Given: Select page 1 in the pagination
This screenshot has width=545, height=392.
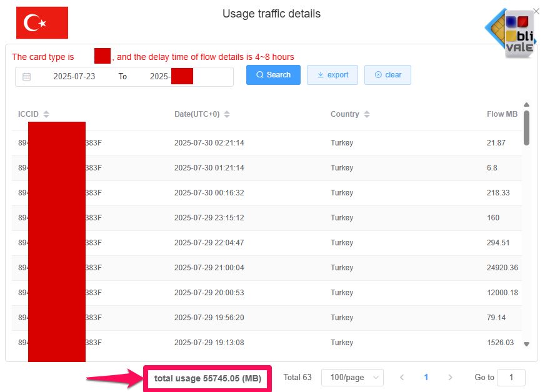Looking at the screenshot, I should click(x=426, y=378).
